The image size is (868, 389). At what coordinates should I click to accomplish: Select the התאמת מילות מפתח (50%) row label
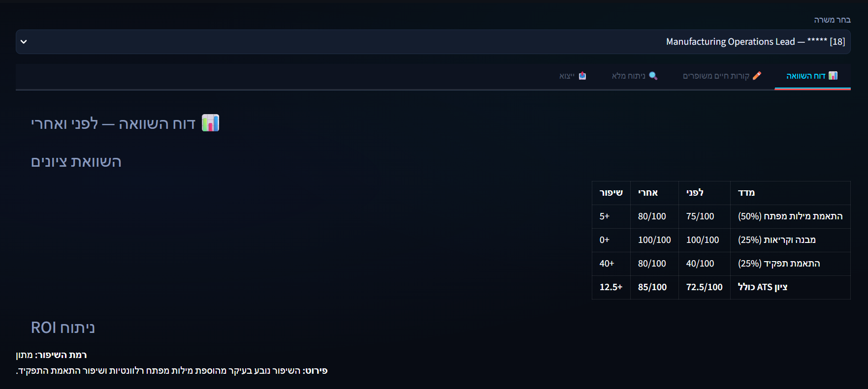click(x=790, y=216)
